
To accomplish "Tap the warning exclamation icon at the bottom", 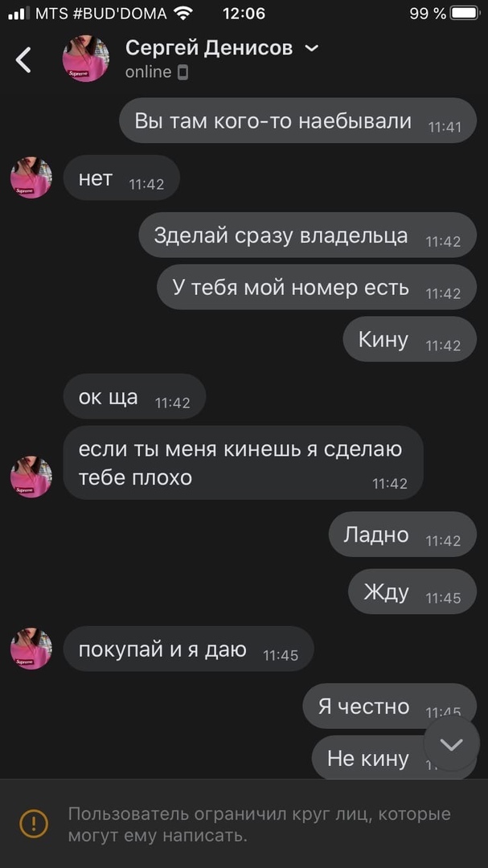I will 34,823.
